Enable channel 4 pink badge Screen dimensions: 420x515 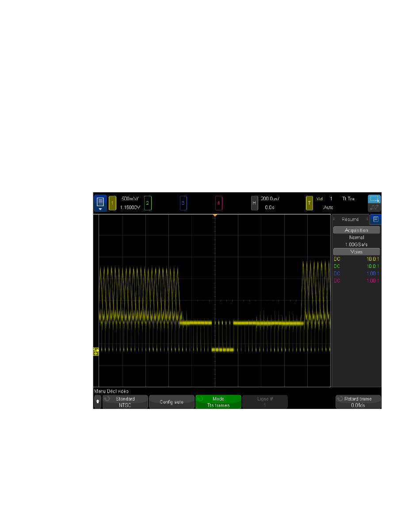coord(219,203)
